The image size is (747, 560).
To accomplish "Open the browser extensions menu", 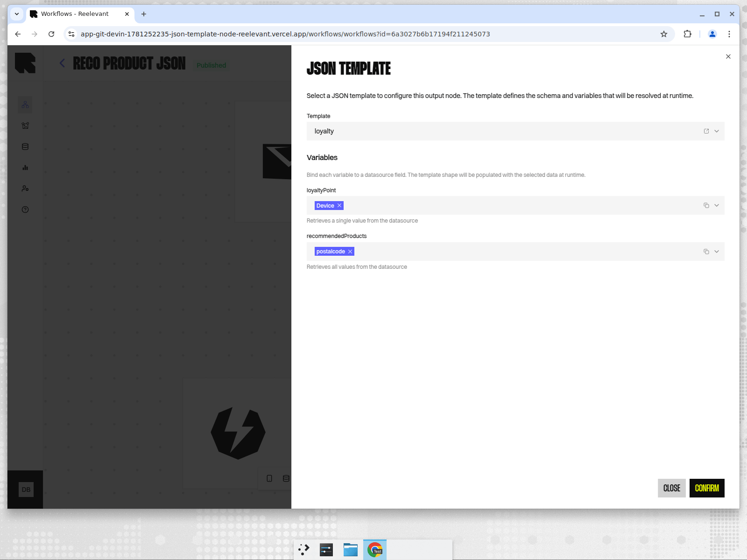I will (x=687, y=34).
